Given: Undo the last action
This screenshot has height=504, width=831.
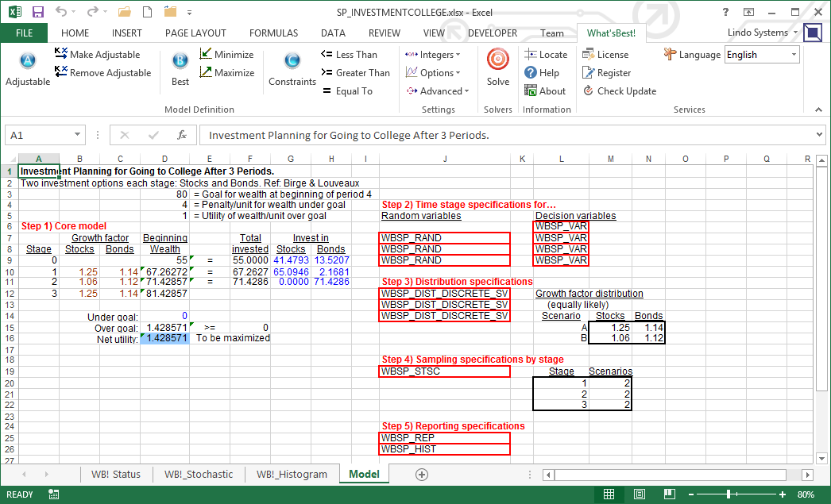Looking at the screenshot, I should tap(61, 12).
